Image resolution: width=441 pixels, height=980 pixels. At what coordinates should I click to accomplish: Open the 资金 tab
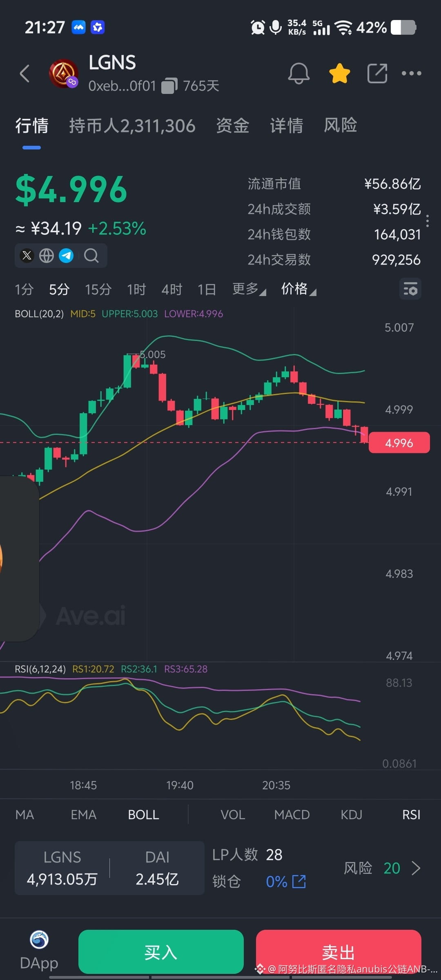(233, 126)
